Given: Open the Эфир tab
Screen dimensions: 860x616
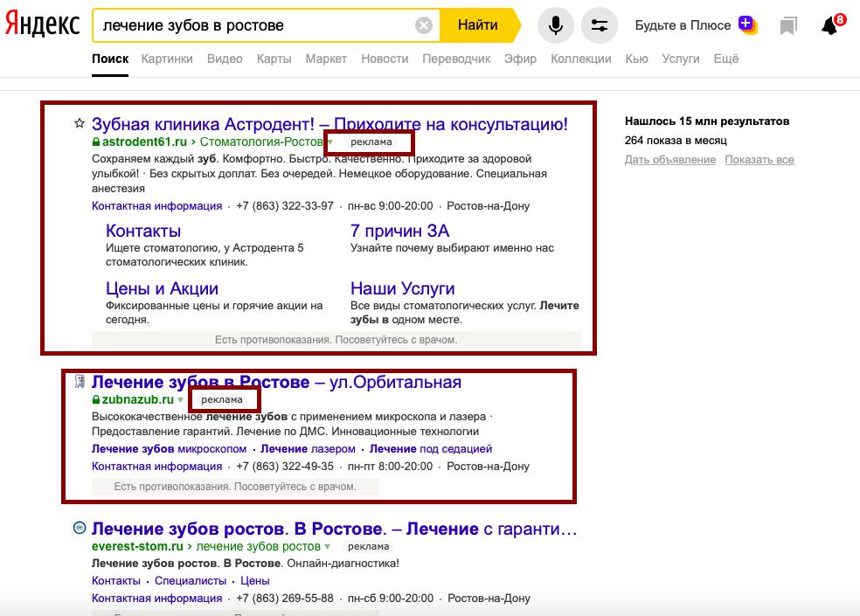Looking at the screenshot, I should click(521, 59).
